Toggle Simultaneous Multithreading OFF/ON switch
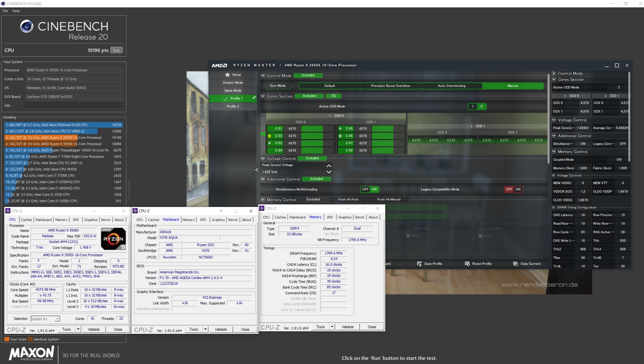Image resolution: width=644 pixels, height=364 pixels. coord(370,189)
